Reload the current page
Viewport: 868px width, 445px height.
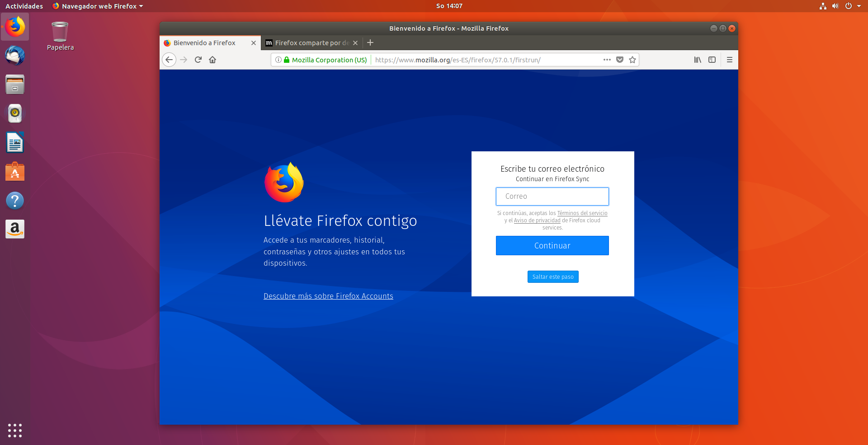(x=198, y=60)
